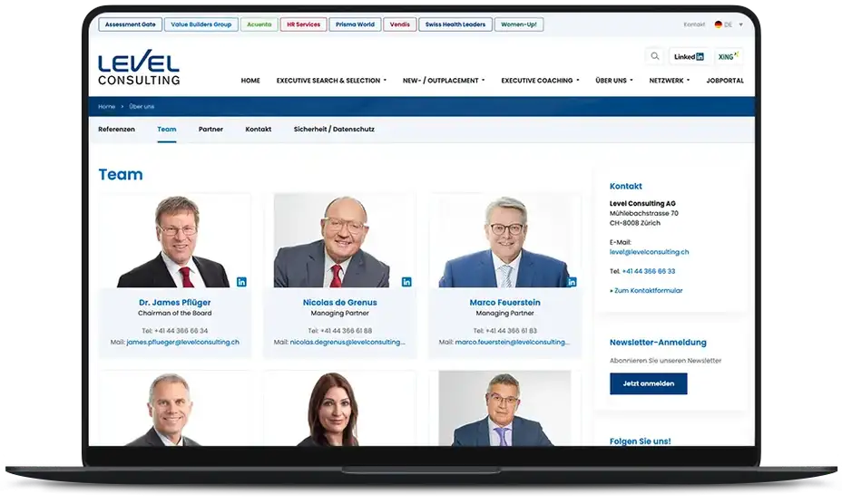Click 'Newsletter-Anmeldung' heading
842x504 pixels.
point(658,343)
